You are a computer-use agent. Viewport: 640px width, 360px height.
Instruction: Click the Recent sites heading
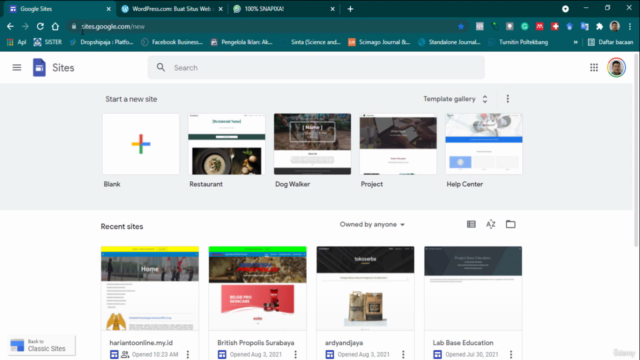click(x=122, y=227)
